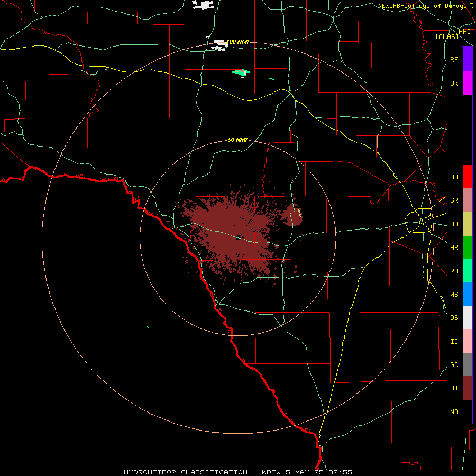Image resolution: width=476 pixels, height=476 pixels.
Task: Click the IC legend label
Action: (x=454, y=342)
